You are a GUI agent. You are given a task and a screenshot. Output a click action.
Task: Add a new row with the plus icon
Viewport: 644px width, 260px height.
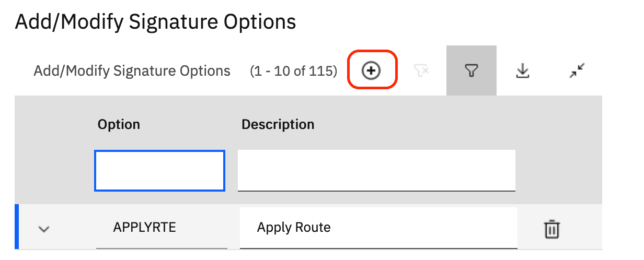[372, 71]
